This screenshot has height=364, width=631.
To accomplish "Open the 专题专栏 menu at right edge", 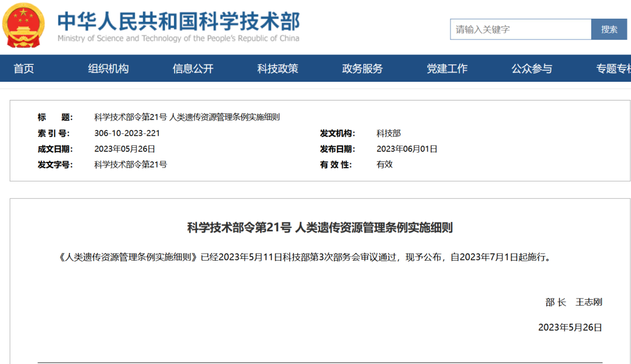I will (613, 69).
